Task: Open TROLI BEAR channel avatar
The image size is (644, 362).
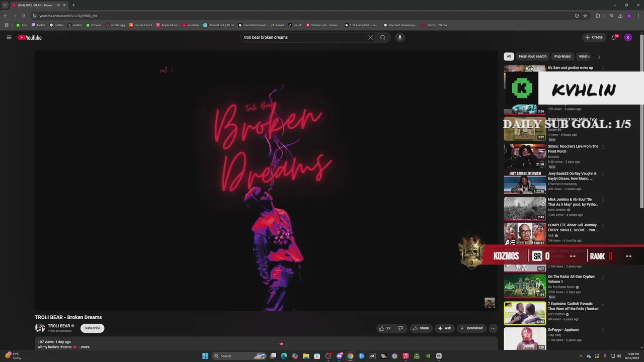Action: tap(40, 328)
